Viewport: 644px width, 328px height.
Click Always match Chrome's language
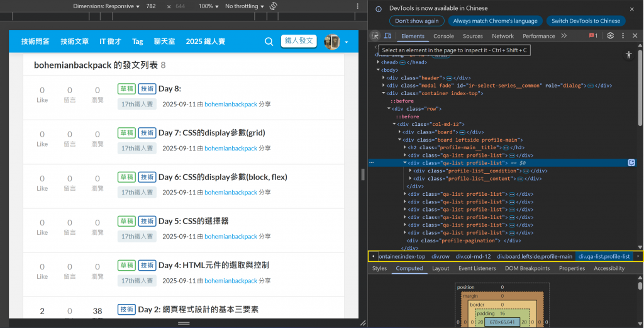[496, 21]
